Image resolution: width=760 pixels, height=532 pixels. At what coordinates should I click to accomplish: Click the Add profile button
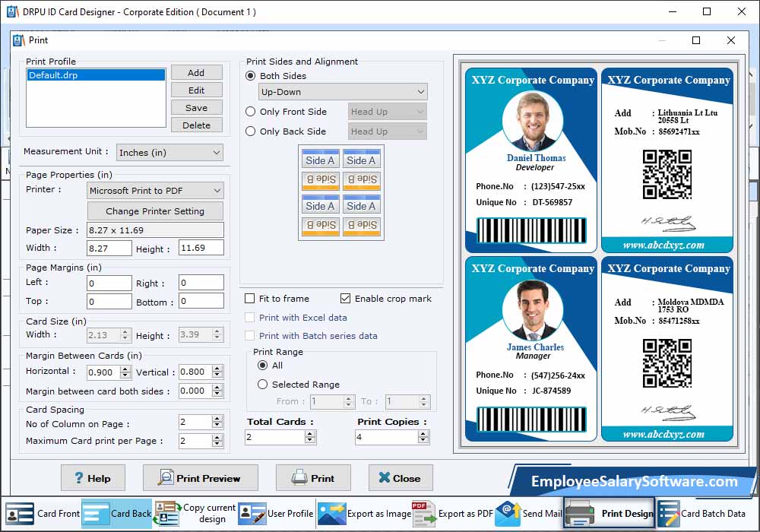click(x=196, y=73)
